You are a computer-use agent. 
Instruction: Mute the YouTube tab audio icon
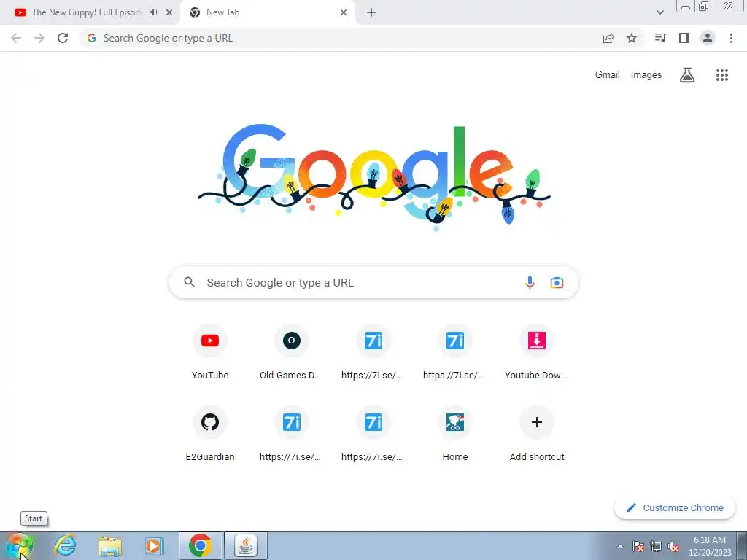153,12
